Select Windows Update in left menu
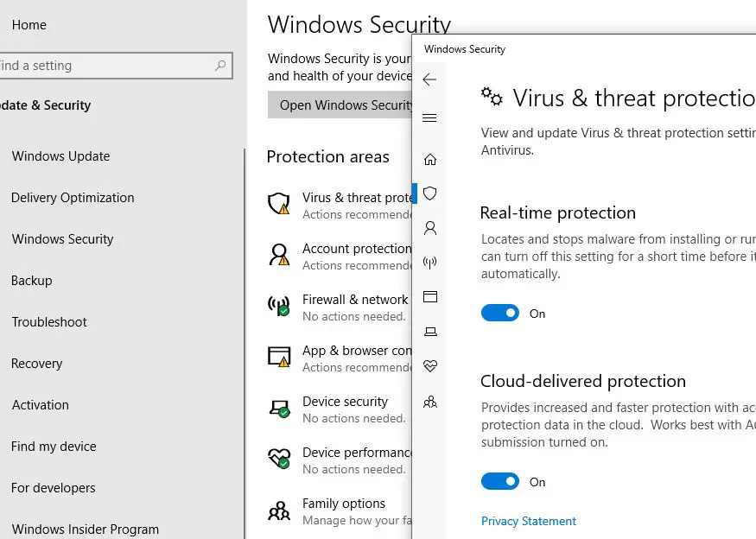The width and height of the screenshot is (756, 539). coord(60,156)
